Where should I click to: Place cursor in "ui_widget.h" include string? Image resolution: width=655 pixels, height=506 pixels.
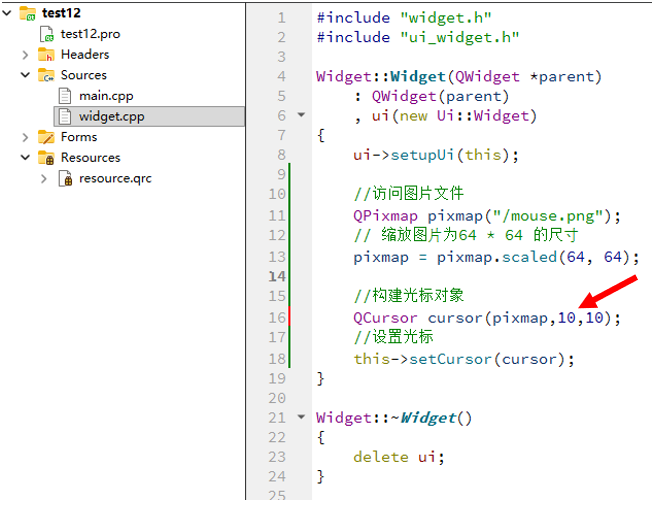click(460, 37)
